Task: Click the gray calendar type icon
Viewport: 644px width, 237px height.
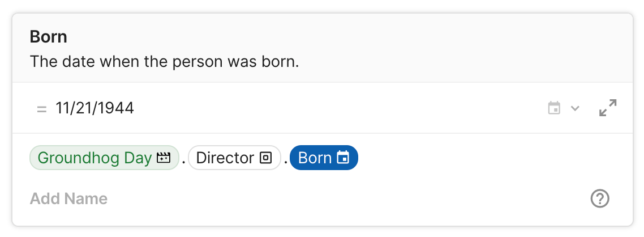Action: [x=554, y=108]
